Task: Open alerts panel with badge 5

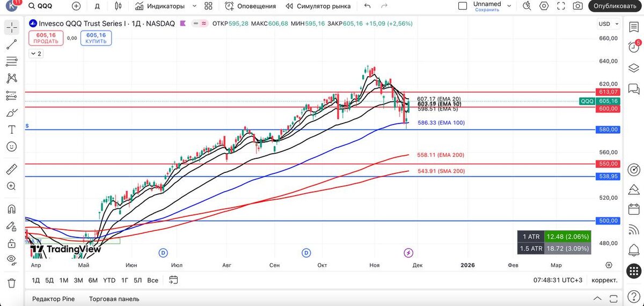Action: tap(634, 48)
